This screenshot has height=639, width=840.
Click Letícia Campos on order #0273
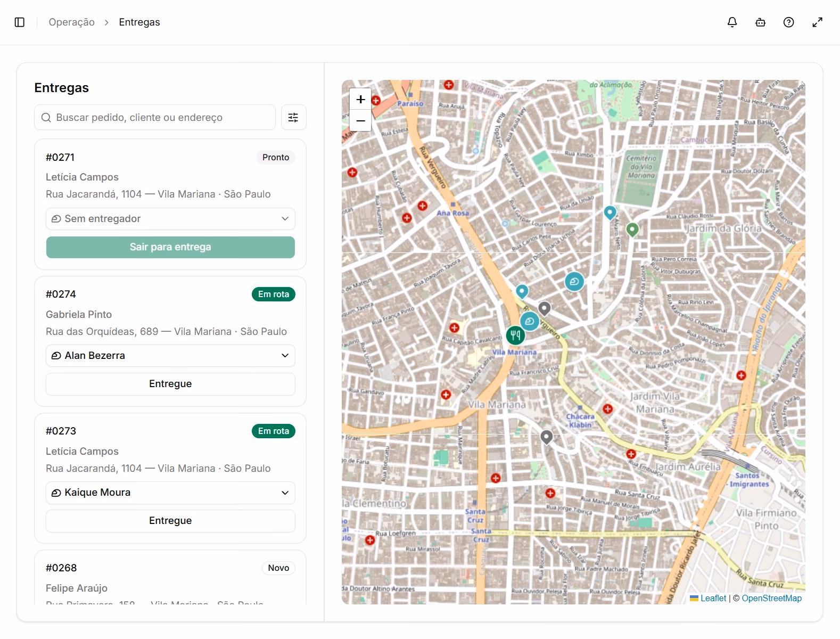[82, 452]
